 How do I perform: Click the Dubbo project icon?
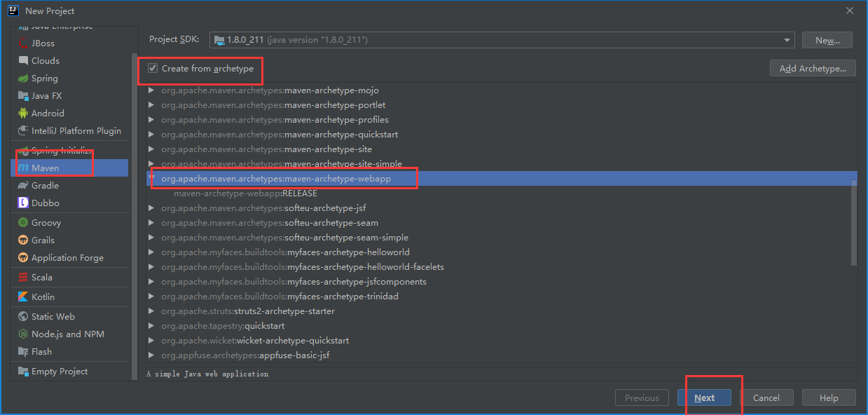point(24,203)
